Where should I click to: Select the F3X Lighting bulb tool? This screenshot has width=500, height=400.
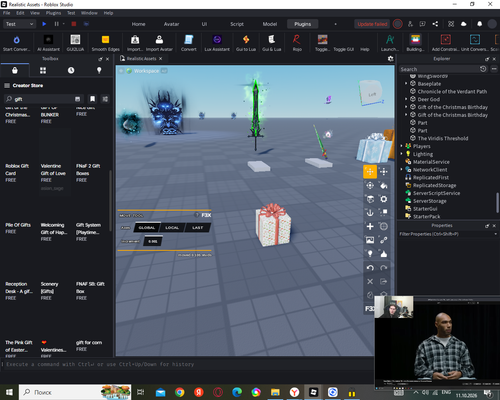tap(370, 254)
